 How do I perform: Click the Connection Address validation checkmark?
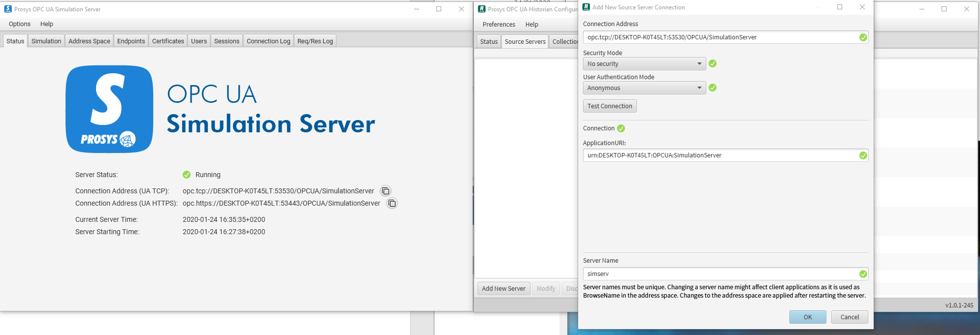pos(863,37)
